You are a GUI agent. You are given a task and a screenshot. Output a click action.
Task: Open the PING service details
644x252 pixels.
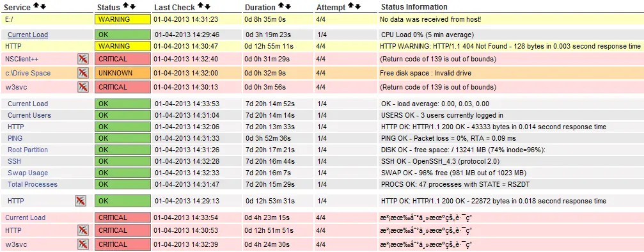click(15, 138)
